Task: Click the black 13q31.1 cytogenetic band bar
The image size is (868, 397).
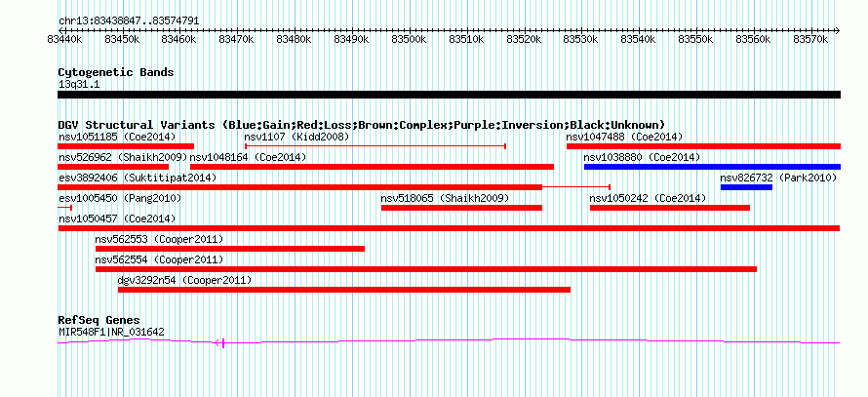Action: [x=449, y=95]
